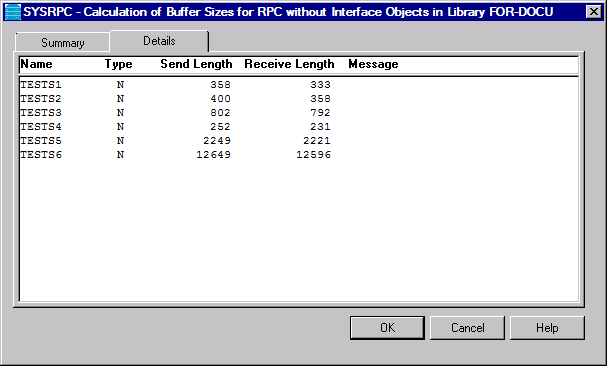Click receive length 358 for TESTS2

pyautogui.click(x=320, y=98)
